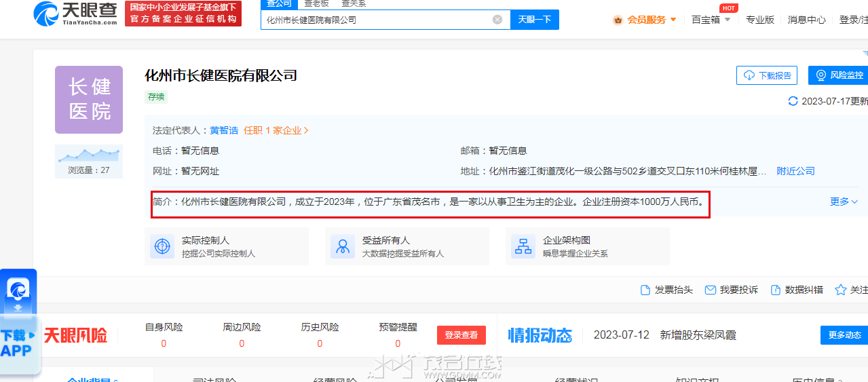The width and height of the screenshot is (868, 382).
Task: Click the company title 化州市长健医院有限公司
Action: (221, 75)
